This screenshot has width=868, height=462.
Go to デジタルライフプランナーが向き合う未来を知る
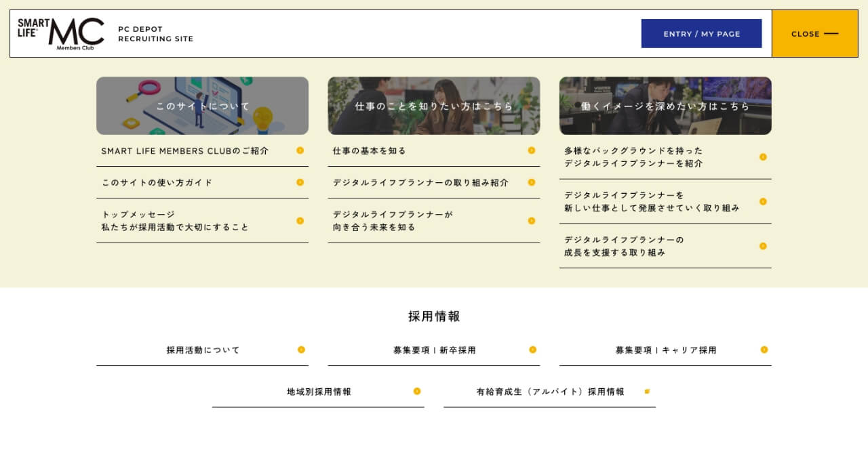pyautogui.click(x=393, y=221)
